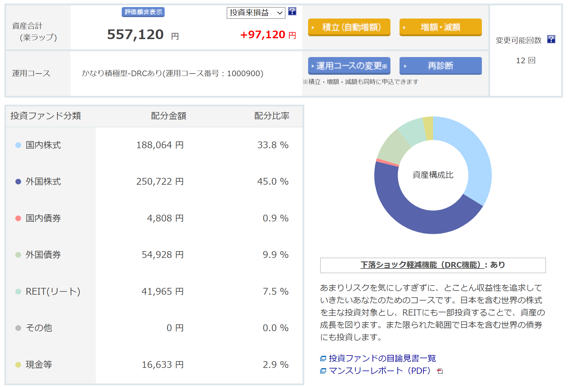Click external-link icon before 投資ファンドの目論見書一覧
The height and width of the screenshot is (387, 588).
[323, 358]
